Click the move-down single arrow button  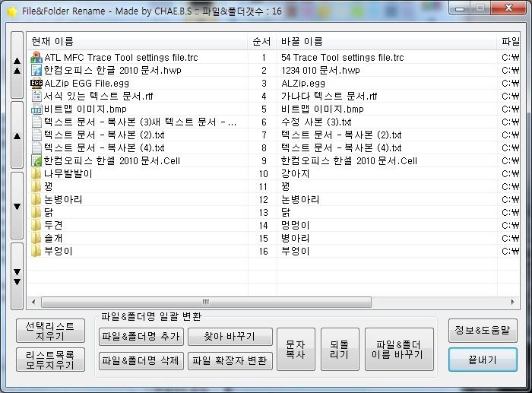17,206
